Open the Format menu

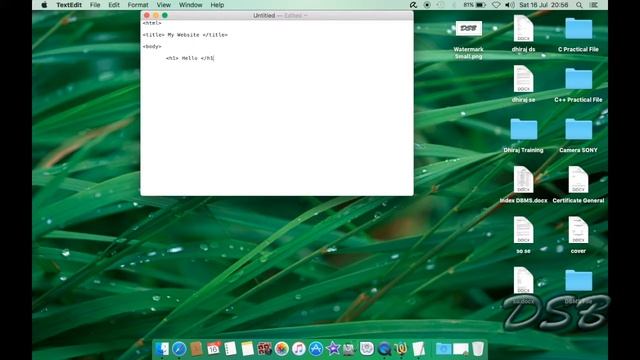click(x=138, y=5)
